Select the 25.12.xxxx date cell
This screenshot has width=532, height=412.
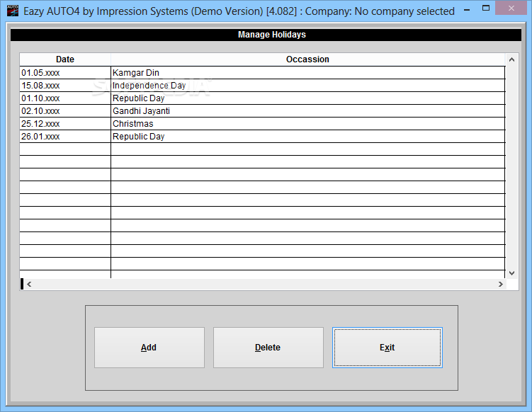(65, 124)
